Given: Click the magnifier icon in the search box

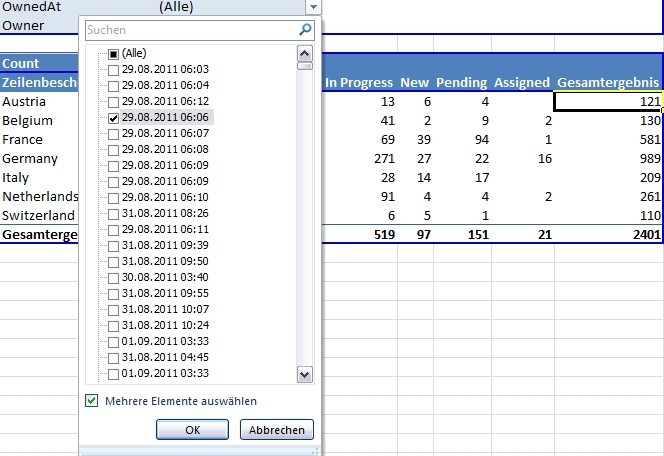Looking at the screenshot, I should [305, 30].
